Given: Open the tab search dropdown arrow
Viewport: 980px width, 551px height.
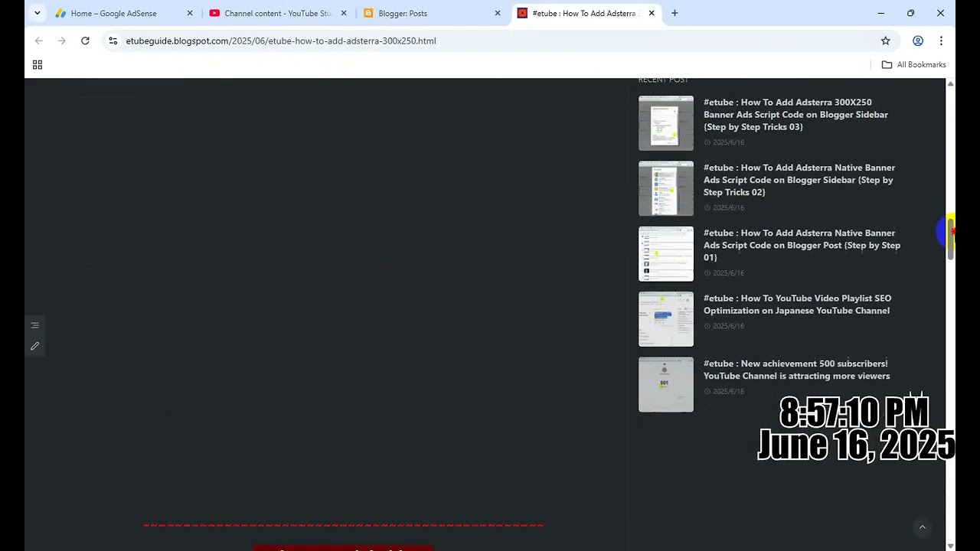Looking at the screenshot, I should click(x=37, y=13).
